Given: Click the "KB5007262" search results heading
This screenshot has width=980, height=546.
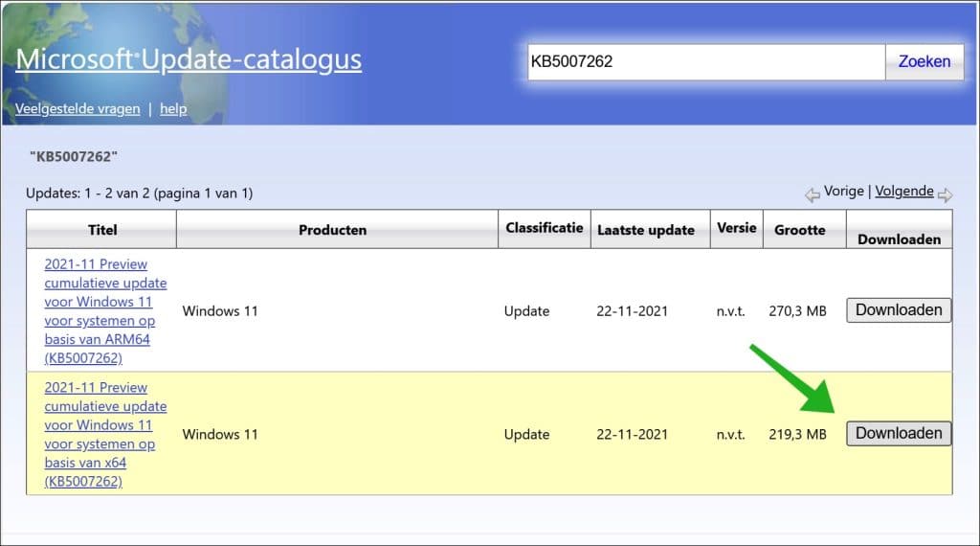Looking at the screenshot, I should [74, 156].
